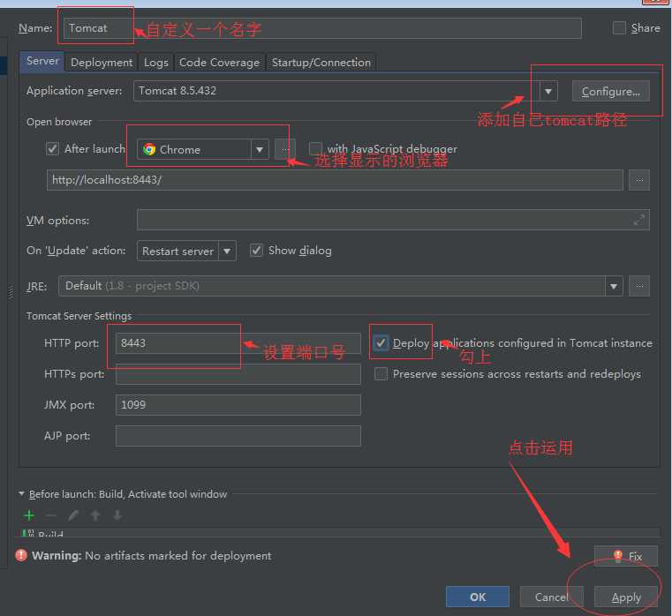The width and height of the screenshot is (672, 616).
Task: Click the pencil edit task icon
Action: [73, 515]
